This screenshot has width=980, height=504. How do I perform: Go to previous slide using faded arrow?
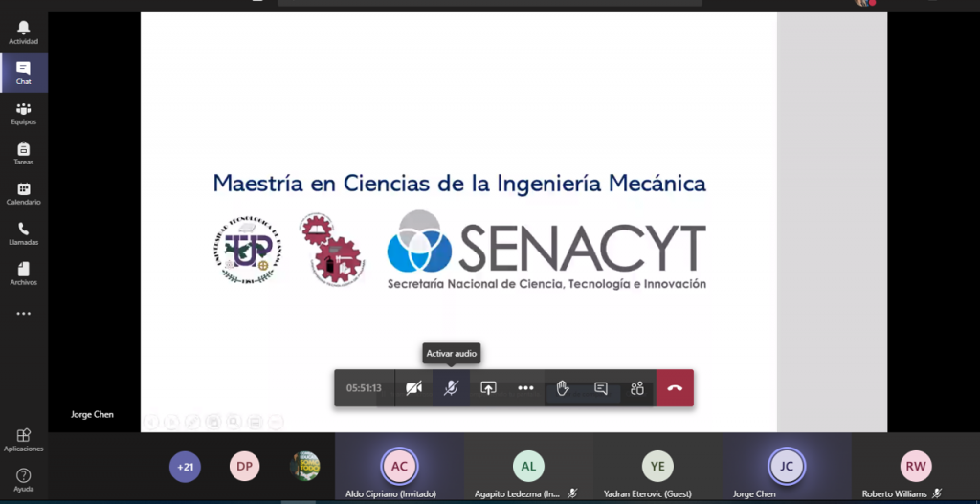151,422
